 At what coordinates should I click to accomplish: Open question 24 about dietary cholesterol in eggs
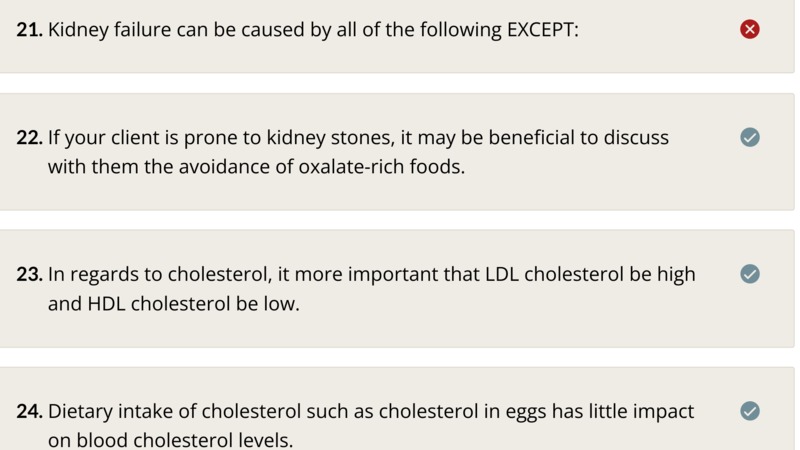[x=397, y=409]
